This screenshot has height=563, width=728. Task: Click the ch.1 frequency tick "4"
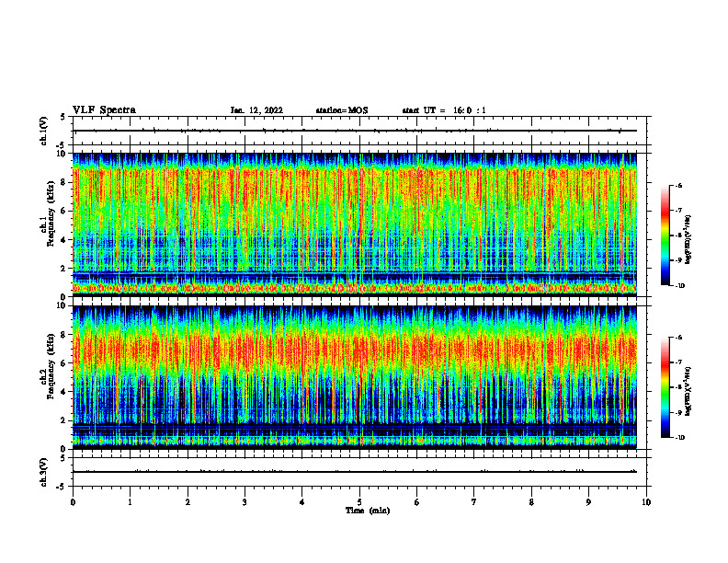pyautogui.click(x=64, y=240)
